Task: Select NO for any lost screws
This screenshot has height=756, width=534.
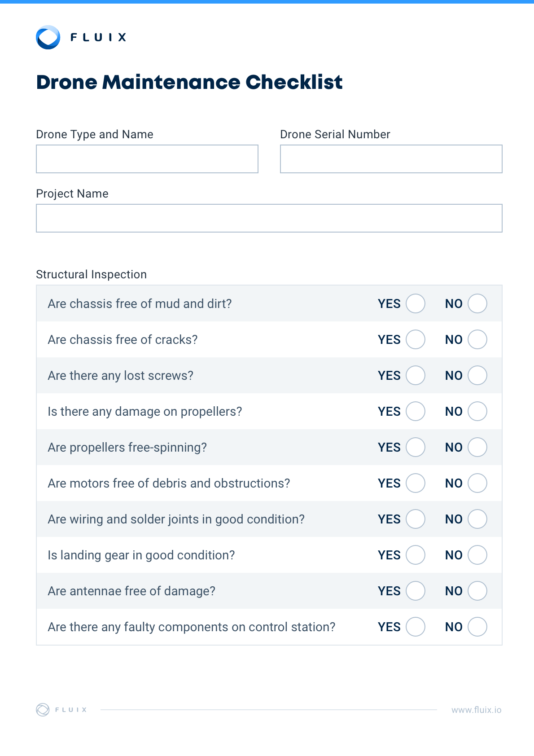Action: pyautogui.click(x=477, y=375)
